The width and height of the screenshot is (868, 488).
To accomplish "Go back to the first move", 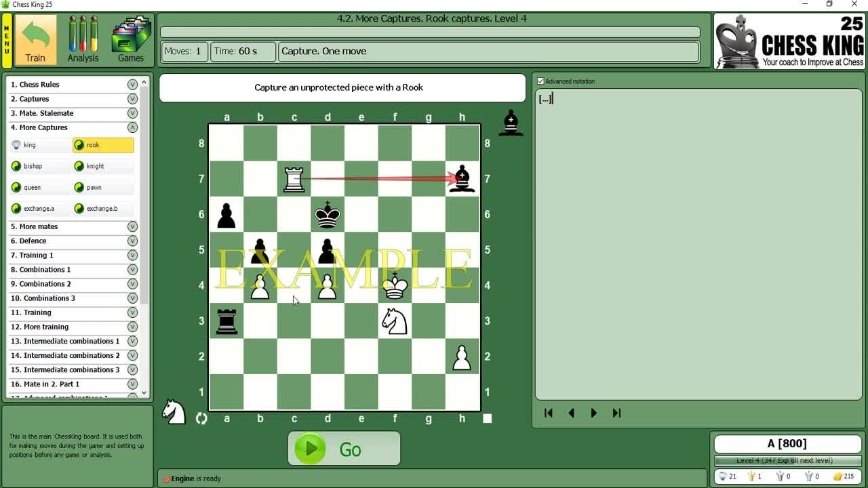I will pyautogui.click(x=549, y=413).
